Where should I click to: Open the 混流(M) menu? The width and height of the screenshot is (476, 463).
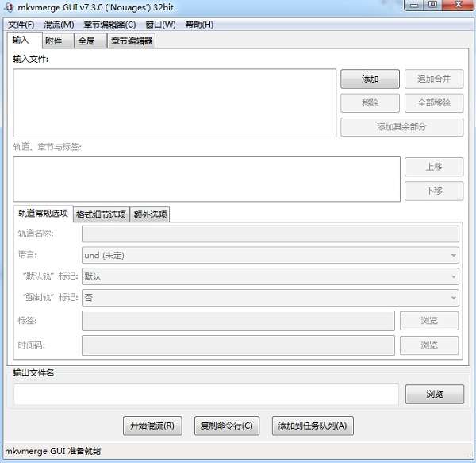tap(59, 25)
